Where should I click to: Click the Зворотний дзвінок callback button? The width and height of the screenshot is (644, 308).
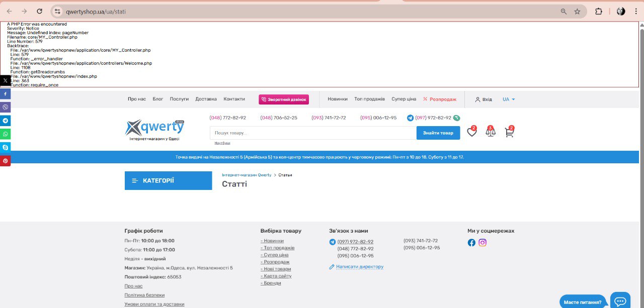coord(284,99)
